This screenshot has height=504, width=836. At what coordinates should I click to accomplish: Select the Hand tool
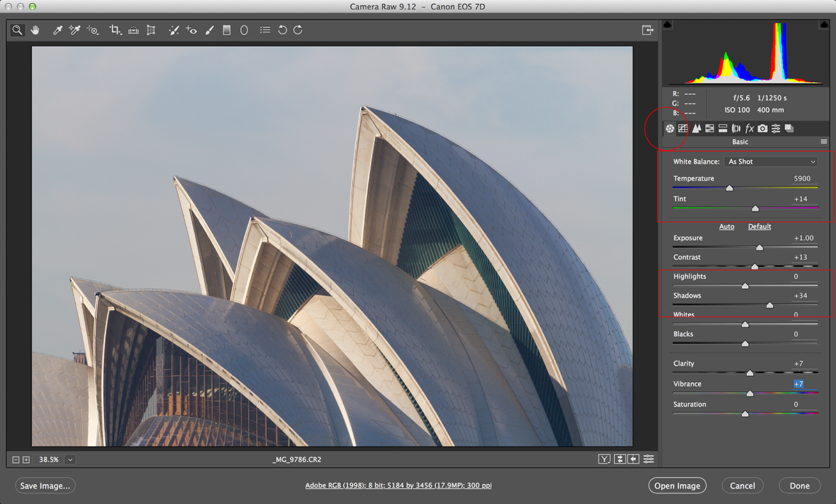pos(35,30)
